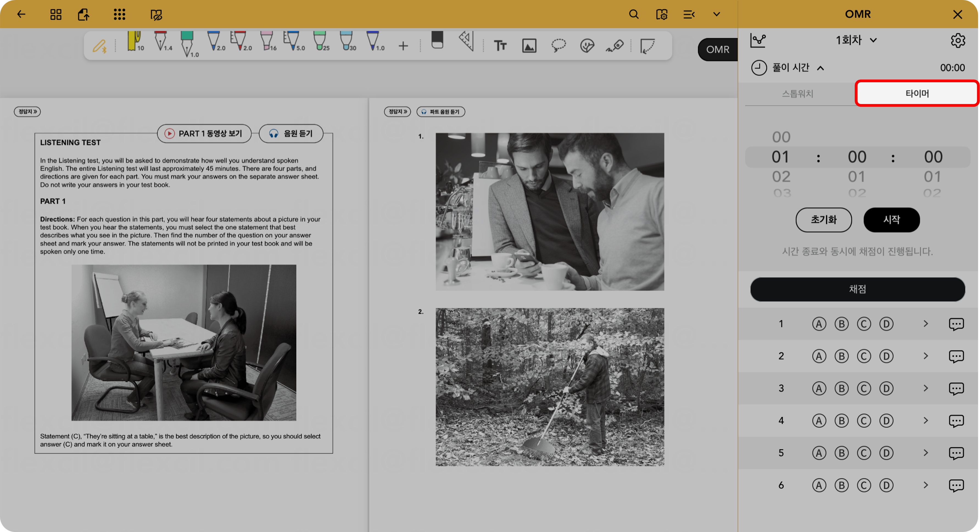Toggle the Bluetooth pen mode icon

[x=100, y=46]
